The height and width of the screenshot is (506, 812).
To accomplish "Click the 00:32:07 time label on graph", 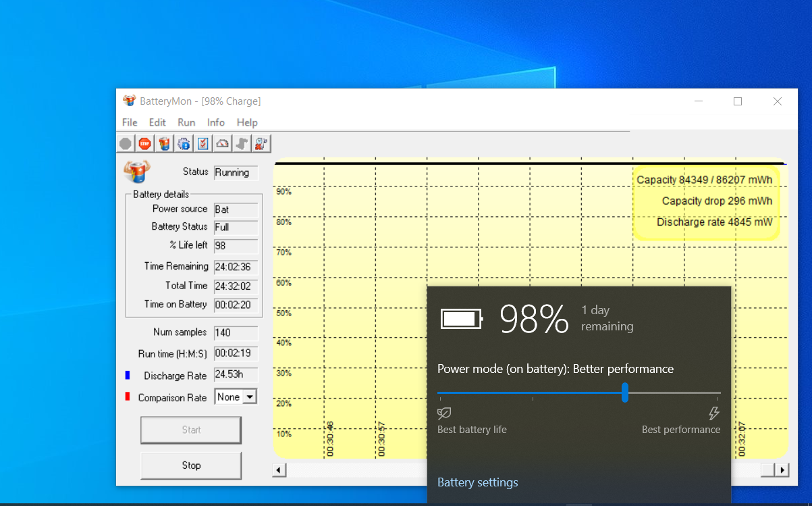I will coord(742,439).
